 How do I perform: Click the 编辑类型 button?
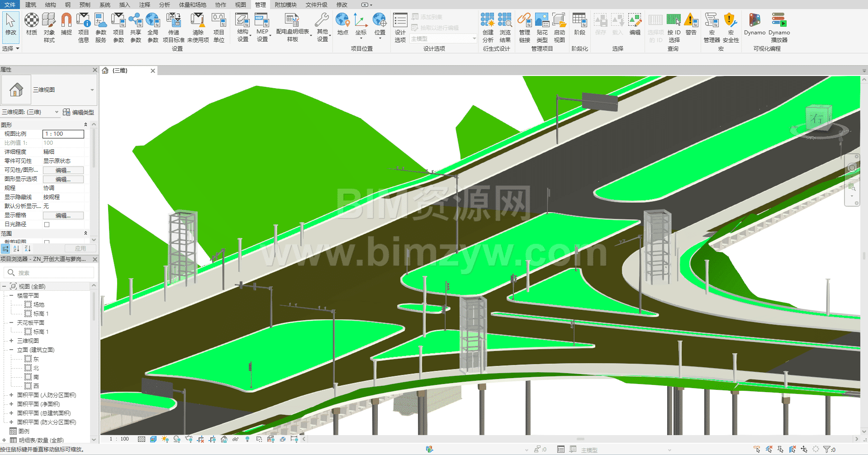pos(79,112)
